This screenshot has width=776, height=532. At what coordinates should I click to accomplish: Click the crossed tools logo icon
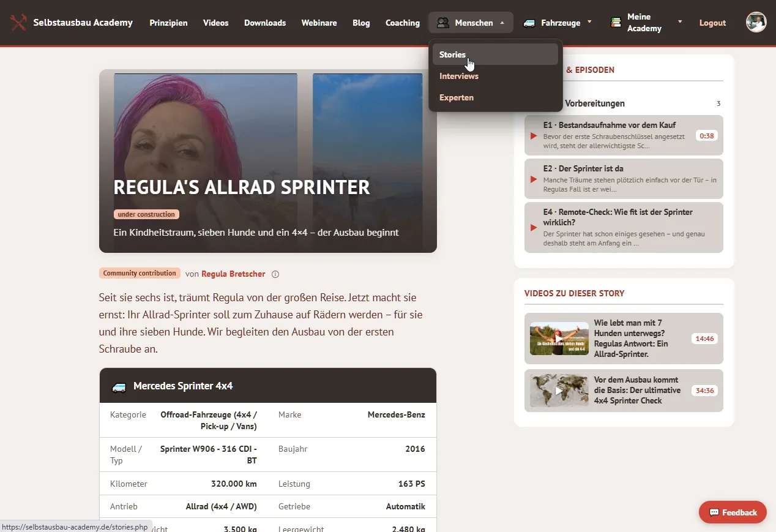point(18,23)
